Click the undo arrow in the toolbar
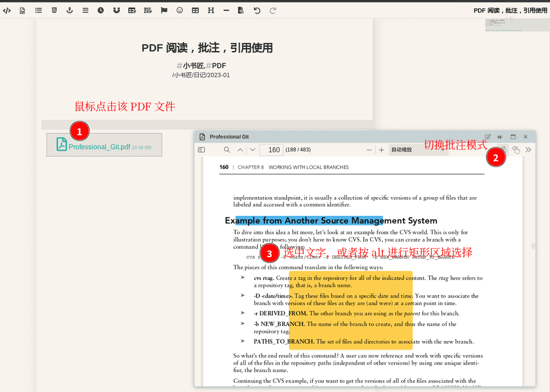The height and width of the screenshot is (392, 550). click(257, 10)
